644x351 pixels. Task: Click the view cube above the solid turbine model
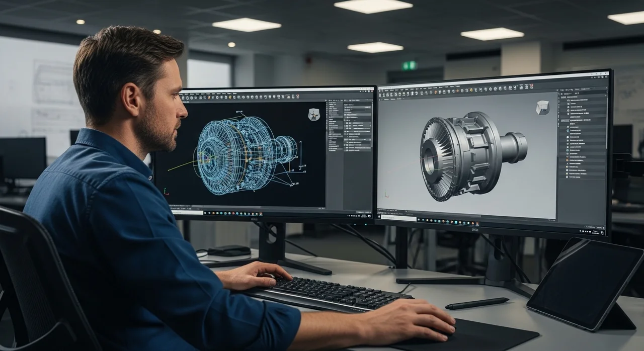click(542, 108)
